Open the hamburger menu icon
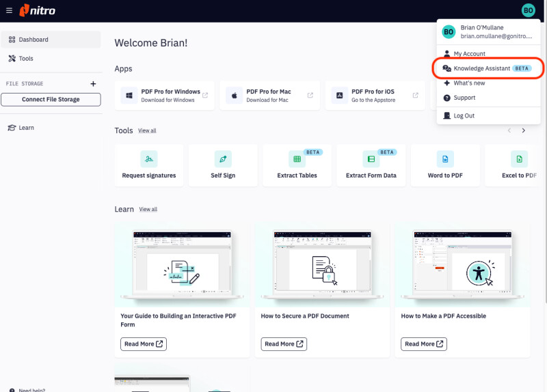Screen dimensions: 547x392 (x=9, y=10)
